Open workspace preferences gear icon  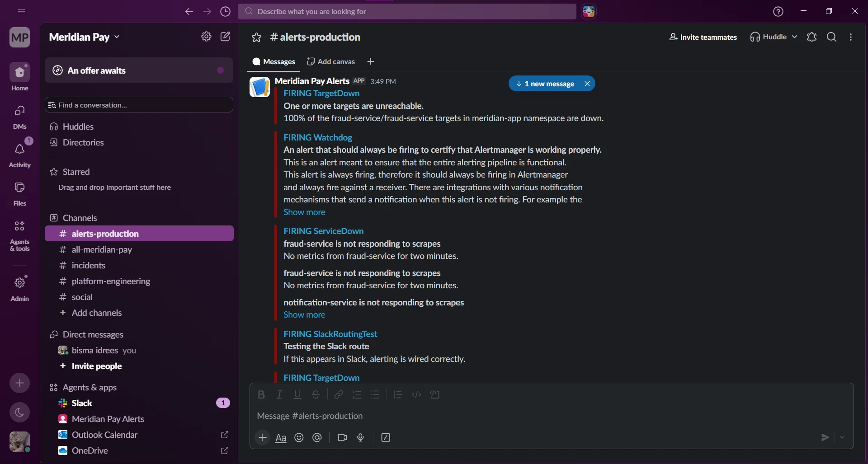pyautogui.click(x=206, y=37)
